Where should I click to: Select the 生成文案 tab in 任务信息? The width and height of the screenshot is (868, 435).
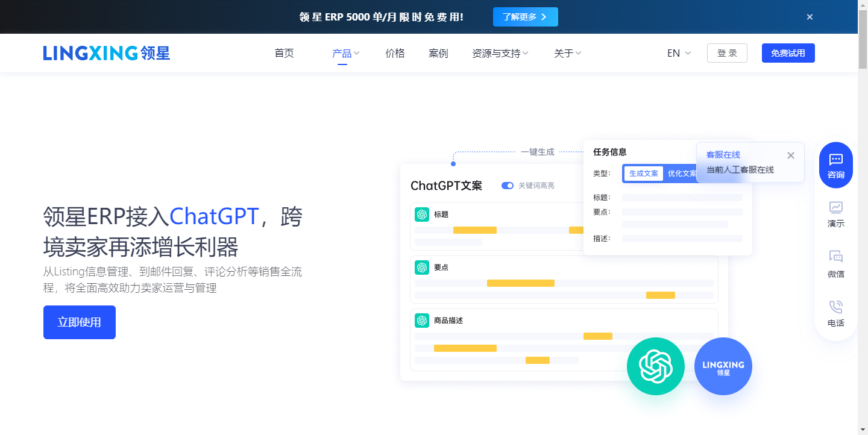(x=644, y=174)
